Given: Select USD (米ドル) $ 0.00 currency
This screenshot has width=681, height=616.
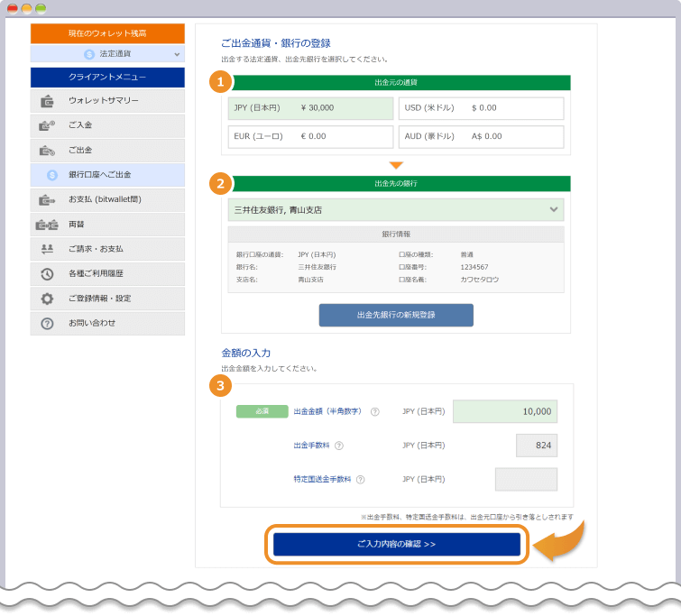Looking at the screenshot, I should pyautogui.click(x=482, y=108).
